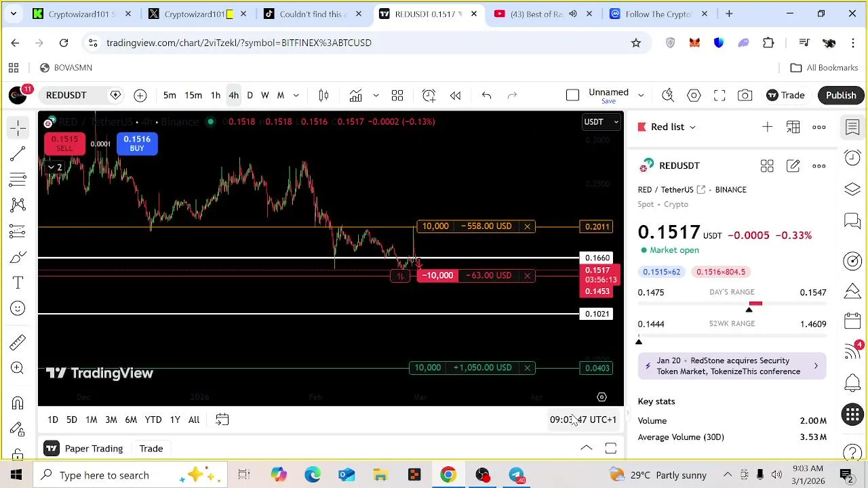Expand indicator favorites dropdown arrow
This screenshot has height=488, width=868.
click(x=376, y=96)
